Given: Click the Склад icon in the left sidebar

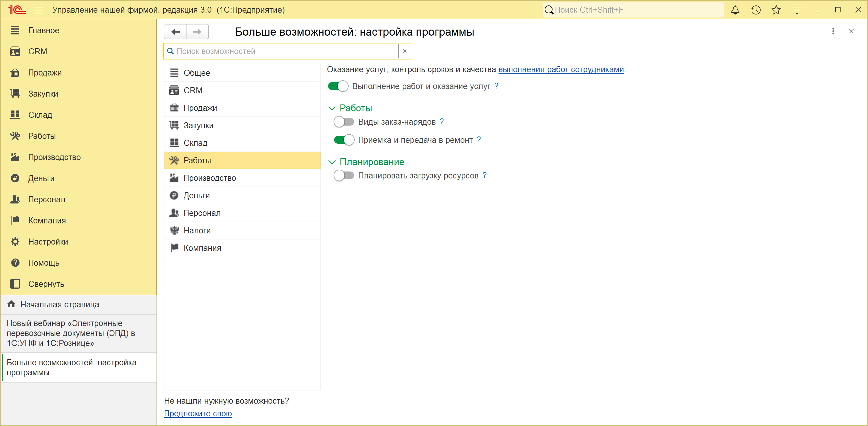Looking at the screenshot, I should click(15, 115).
